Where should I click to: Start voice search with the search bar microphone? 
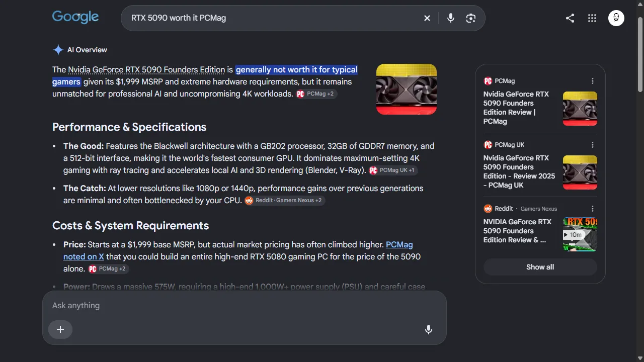(x=451, y=18)
